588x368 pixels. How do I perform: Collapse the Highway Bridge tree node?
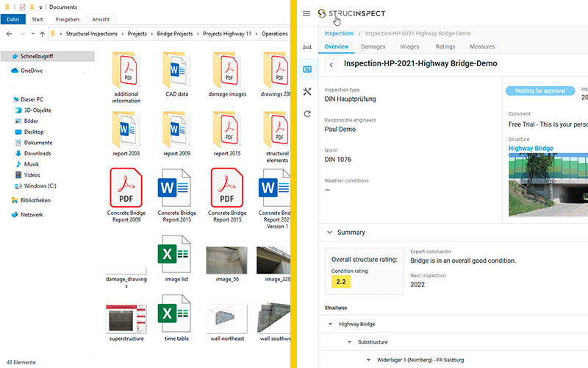(x=330, y=324)
